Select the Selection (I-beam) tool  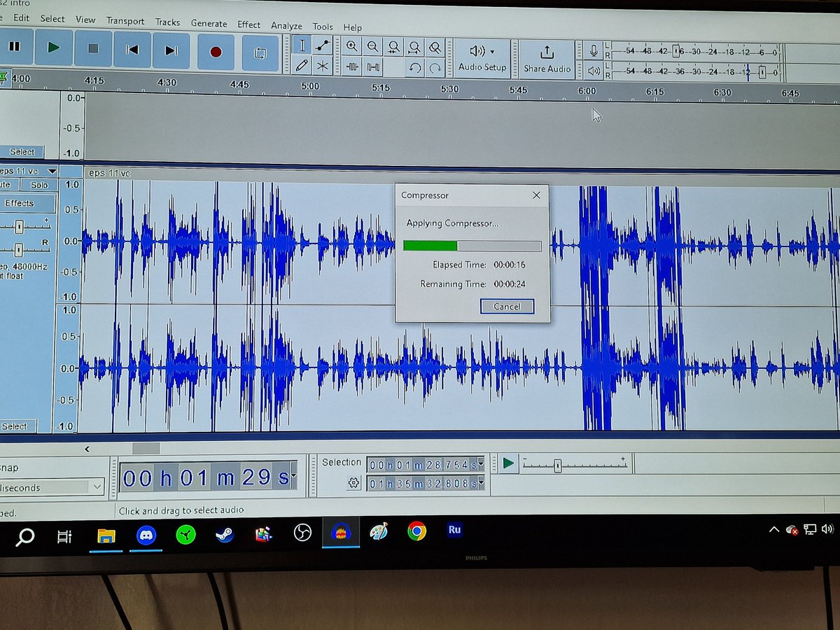click(302, 45)
